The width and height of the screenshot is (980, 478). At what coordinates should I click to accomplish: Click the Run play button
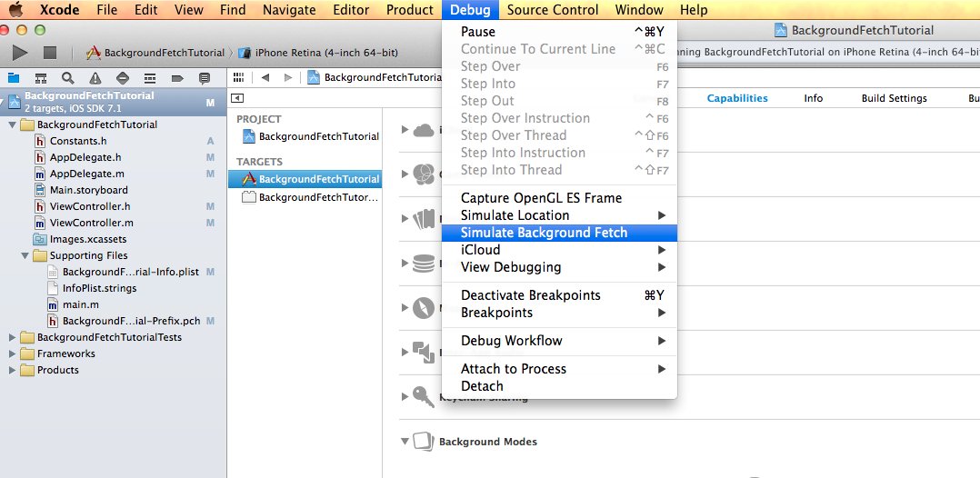(20, 53)
